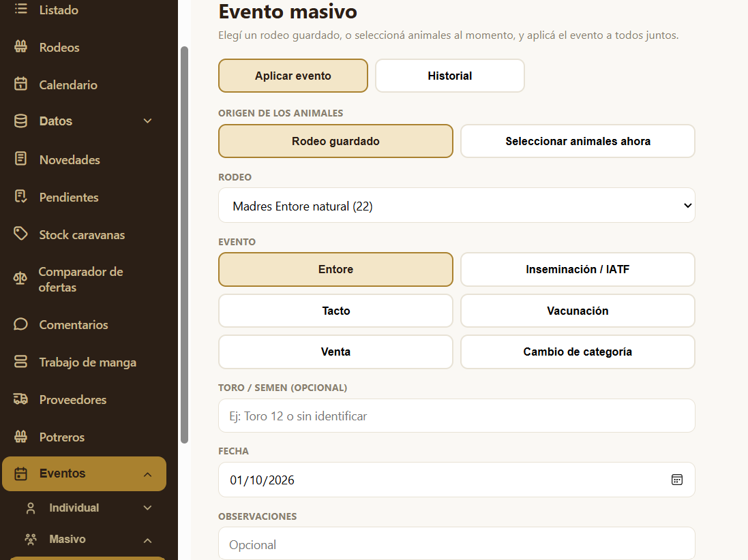Select Inseminación / IATF event type
The width and height of the screenshot is (748, 560).
[578, 269]
